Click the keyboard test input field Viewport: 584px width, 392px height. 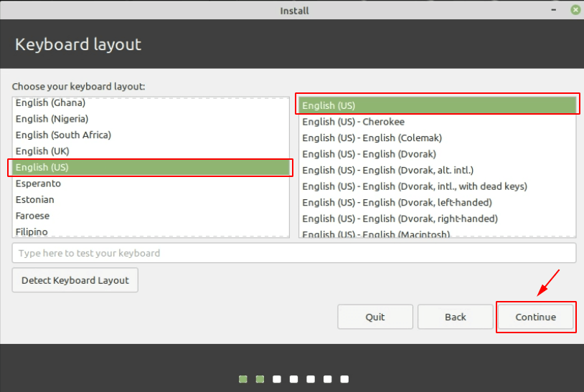294,253
